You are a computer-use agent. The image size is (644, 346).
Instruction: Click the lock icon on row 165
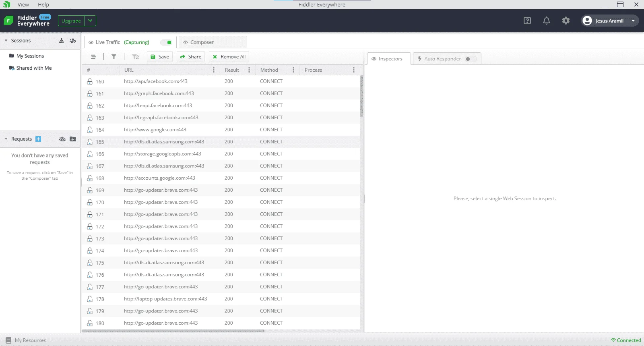(x=90, y=142)
